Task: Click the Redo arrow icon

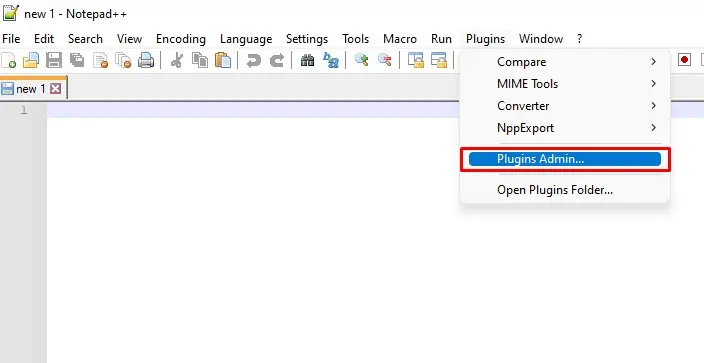Action: [x=277, y=60]
